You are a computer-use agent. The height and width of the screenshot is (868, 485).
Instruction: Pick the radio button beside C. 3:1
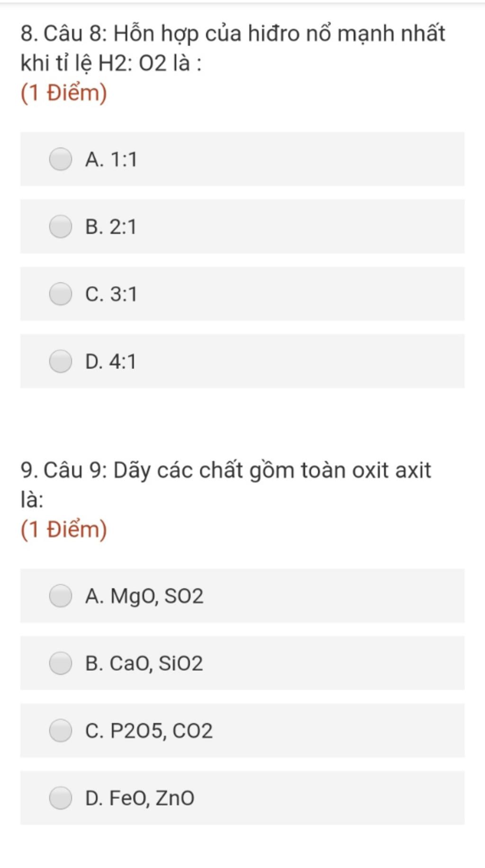tap(61, 294)
